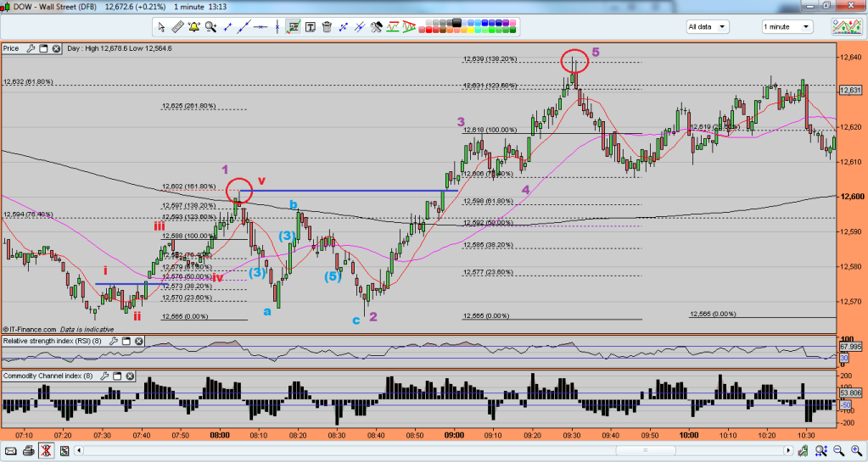Open Commodity Channel index wrench settings
868x462 pixels.
pyautogui.click(x=104, y=376)
